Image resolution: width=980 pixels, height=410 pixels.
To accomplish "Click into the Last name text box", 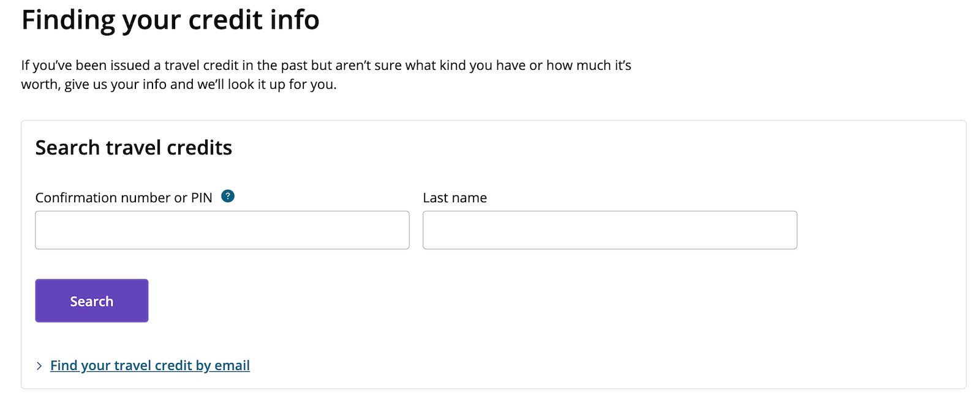I will coord(609,230).
